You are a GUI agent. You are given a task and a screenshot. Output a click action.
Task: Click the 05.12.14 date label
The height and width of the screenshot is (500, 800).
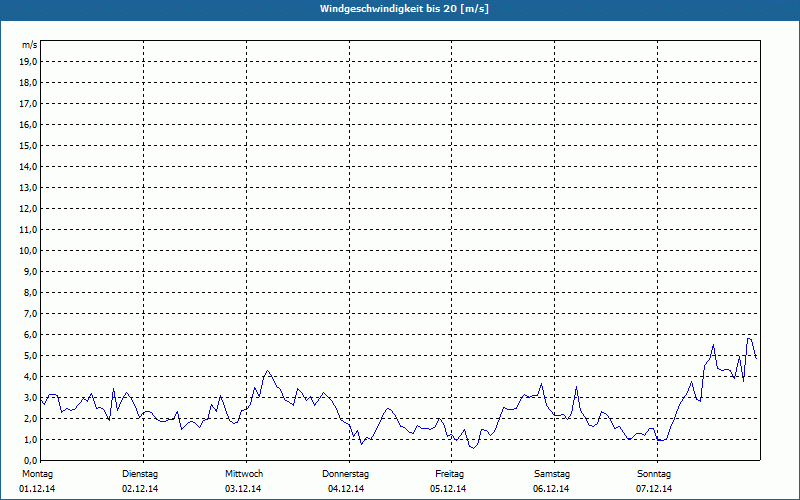[x=450, y=489]
